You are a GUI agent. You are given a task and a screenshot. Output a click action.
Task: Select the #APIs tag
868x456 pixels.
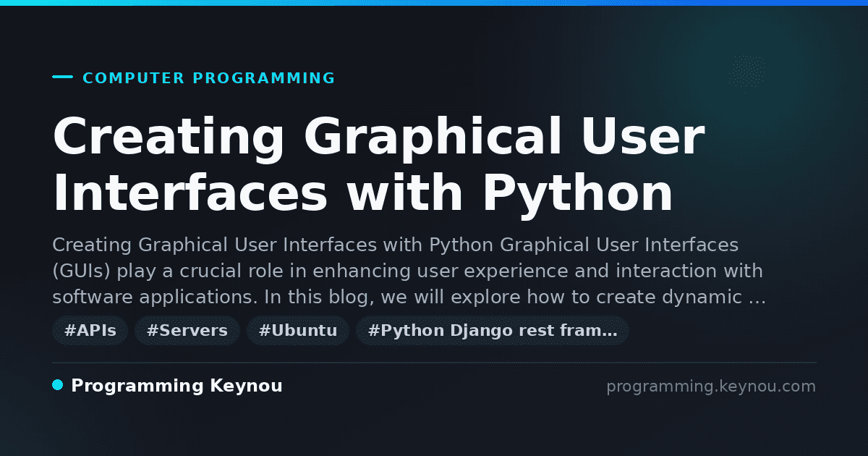point(90,331)
